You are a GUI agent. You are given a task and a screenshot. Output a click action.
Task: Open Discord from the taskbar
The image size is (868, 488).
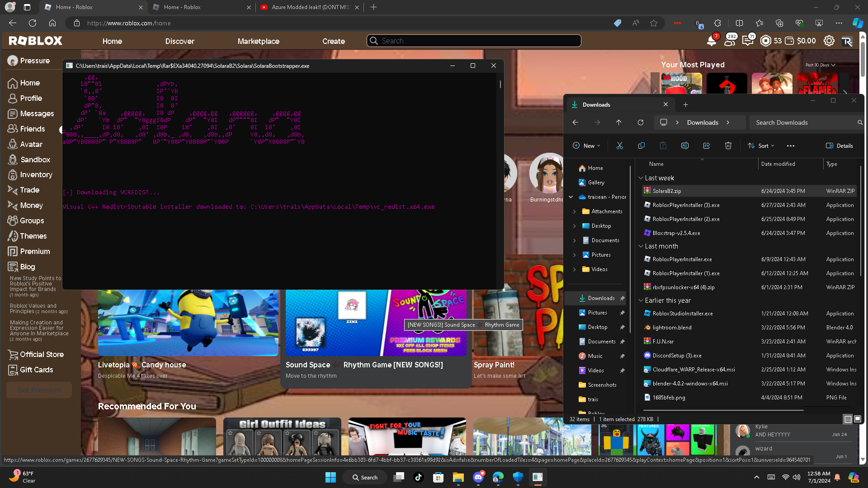tap(478, 477)
